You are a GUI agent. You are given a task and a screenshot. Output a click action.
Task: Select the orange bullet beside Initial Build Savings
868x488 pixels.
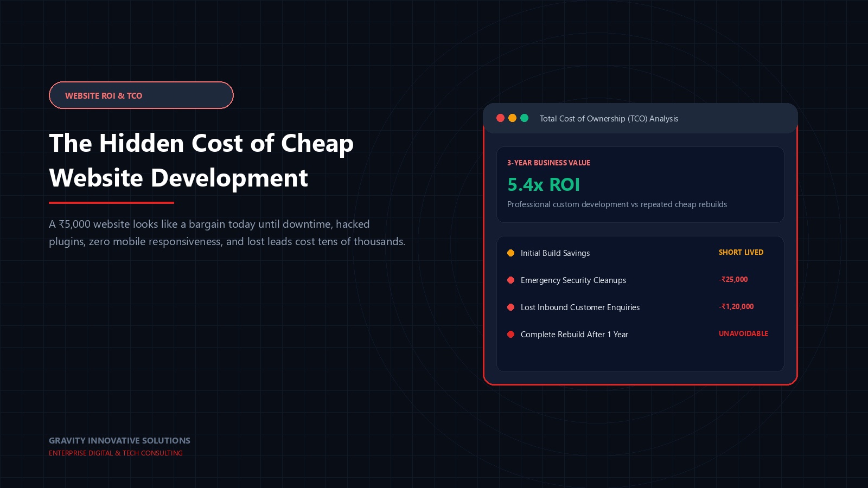[x=510, y=253]
